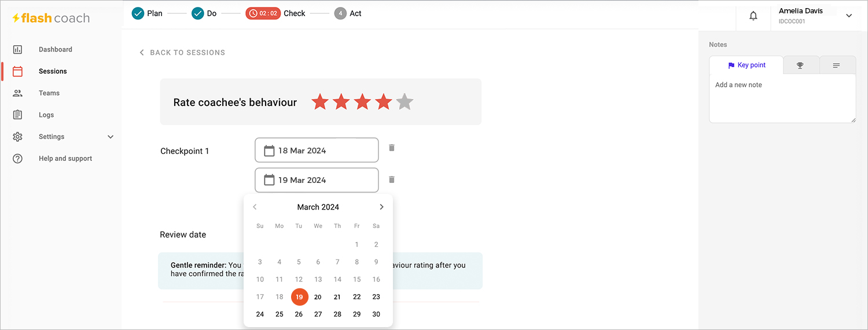Image resolution: width=868 pixels, height=330 pixels.
Task: Click the Rate coachee's behaviour heading
Action: point(235,102)
